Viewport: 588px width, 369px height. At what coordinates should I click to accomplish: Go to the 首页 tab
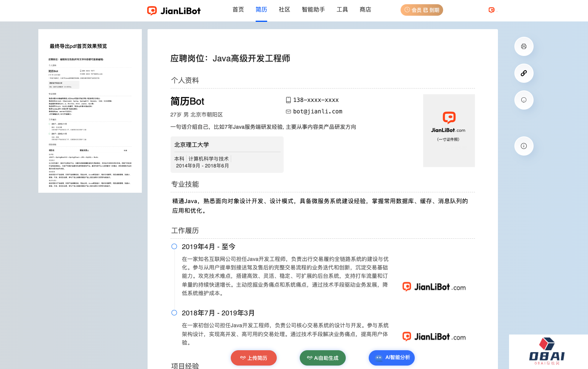pyautogui.click(x=238, y=10)
